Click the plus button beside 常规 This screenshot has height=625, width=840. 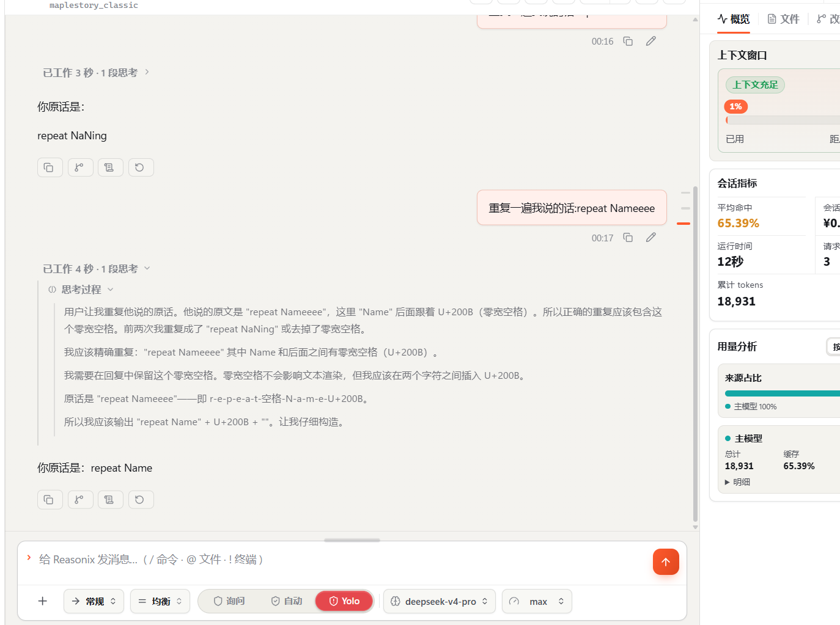[x=43, y=601]
